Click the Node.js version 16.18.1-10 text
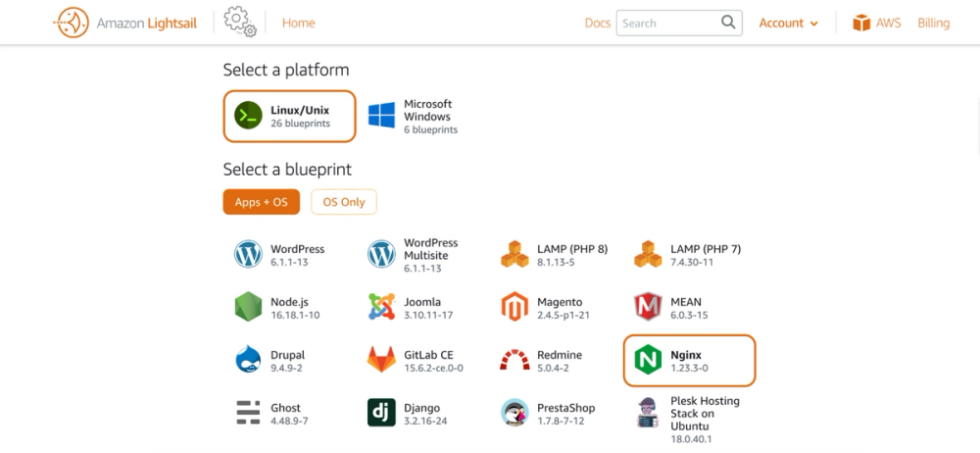 (x=295, y=316)
